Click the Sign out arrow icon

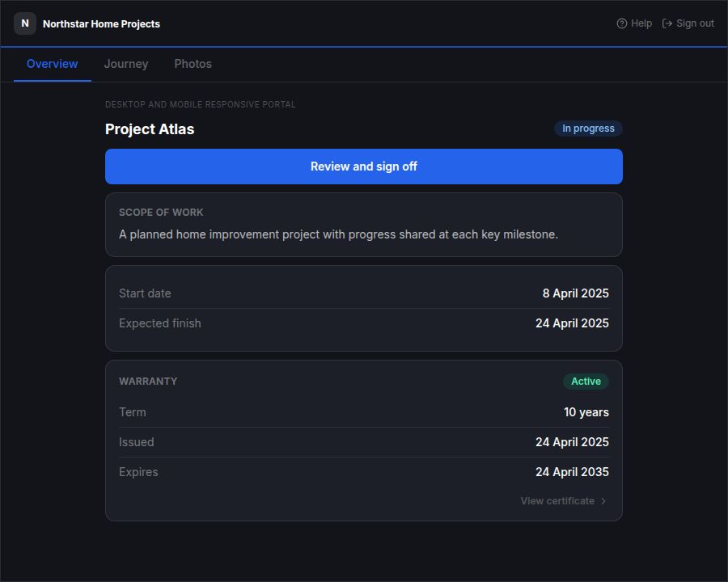click(x=667, y=23)
